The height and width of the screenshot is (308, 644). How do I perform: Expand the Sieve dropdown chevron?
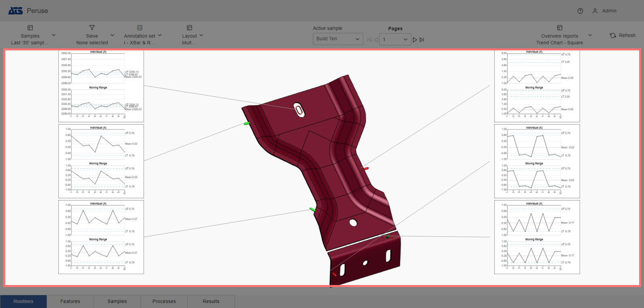[x=112, y=35]
